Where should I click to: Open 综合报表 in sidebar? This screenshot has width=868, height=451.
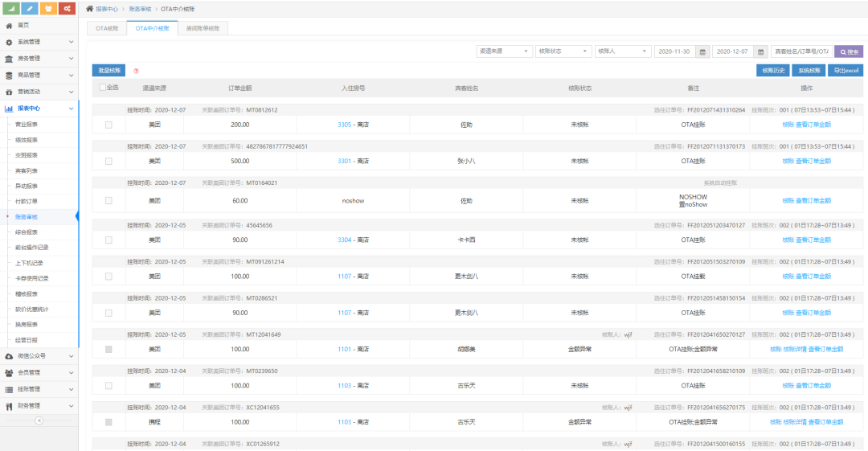[26, 232]
